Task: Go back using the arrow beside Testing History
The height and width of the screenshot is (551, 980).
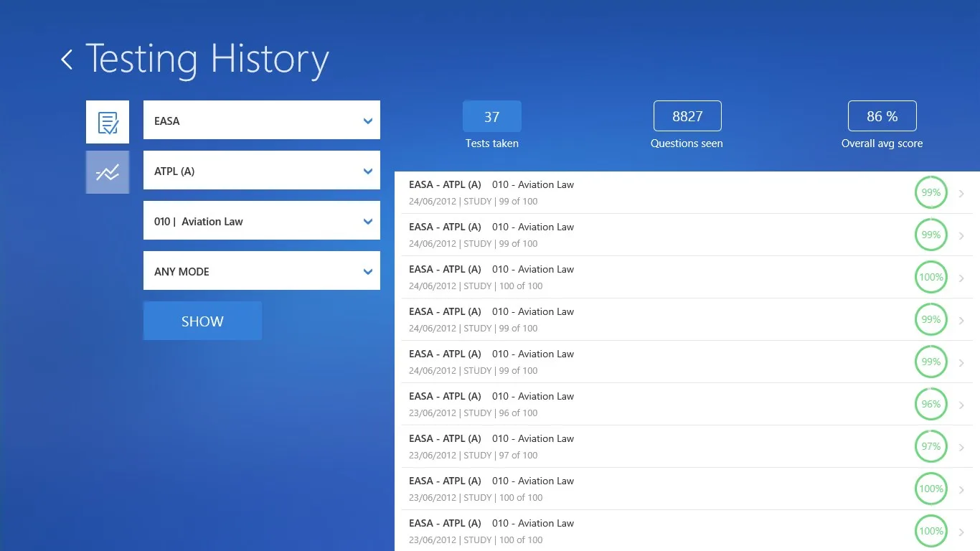Action: (67, 60)
